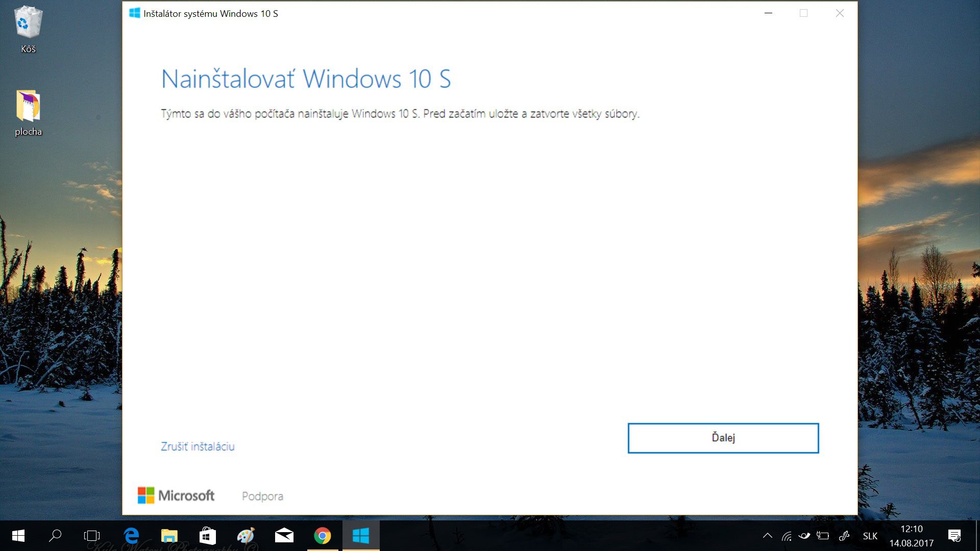Image resolution: width=980 pixels, height=551 pixels.
Task: Launch Microsoft Edge from the taskbar
Action: pos(131,536)
